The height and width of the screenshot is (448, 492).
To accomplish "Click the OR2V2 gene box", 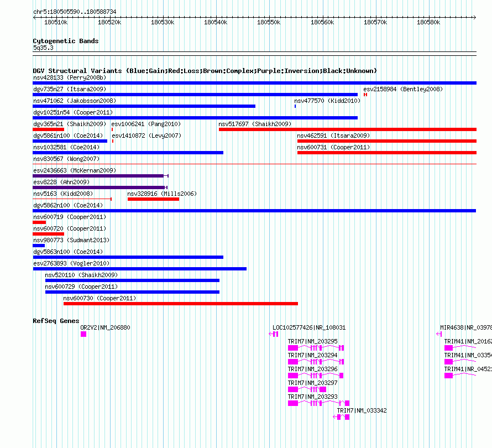I will 83,334.
